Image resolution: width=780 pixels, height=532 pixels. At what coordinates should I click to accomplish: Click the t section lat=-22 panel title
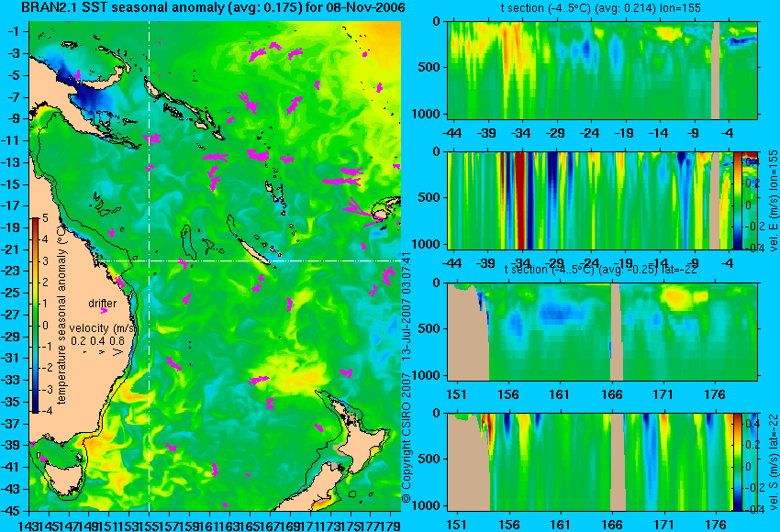(x=600, y=270)
